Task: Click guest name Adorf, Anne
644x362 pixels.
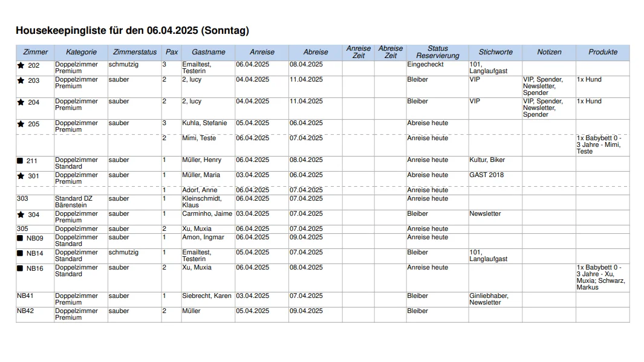Action: click(x=200, y=190)
